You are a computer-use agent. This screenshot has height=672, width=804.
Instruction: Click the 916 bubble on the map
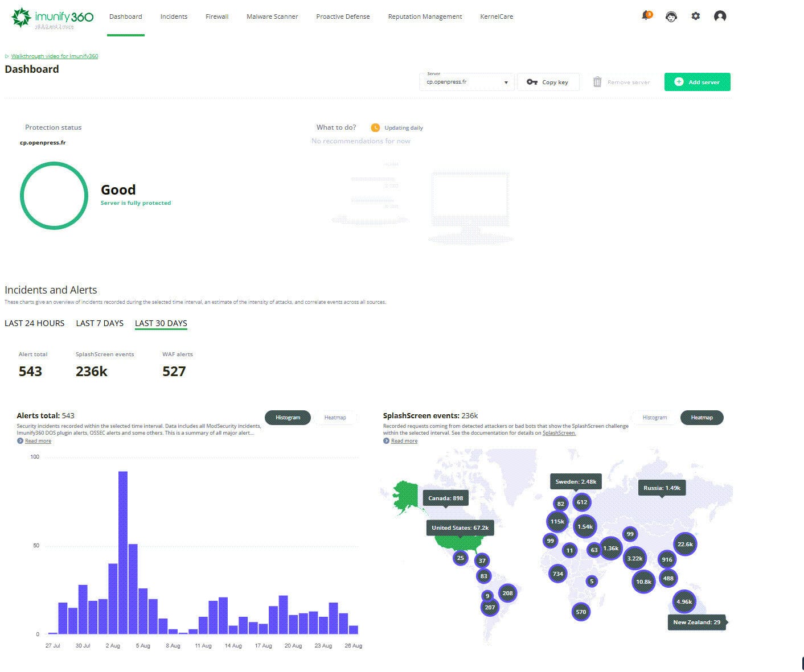click(667, 559)
